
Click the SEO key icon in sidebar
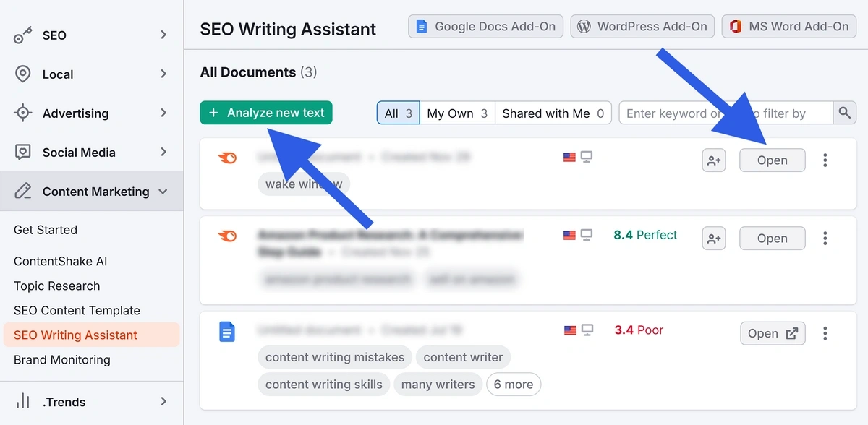23,35
